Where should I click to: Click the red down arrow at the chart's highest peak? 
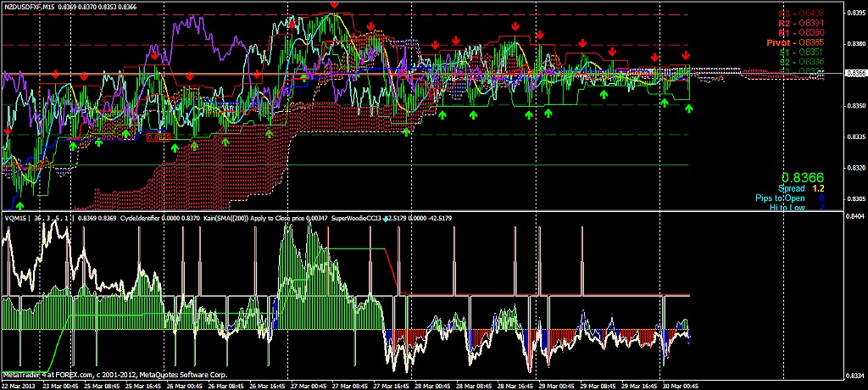(335, 6)
